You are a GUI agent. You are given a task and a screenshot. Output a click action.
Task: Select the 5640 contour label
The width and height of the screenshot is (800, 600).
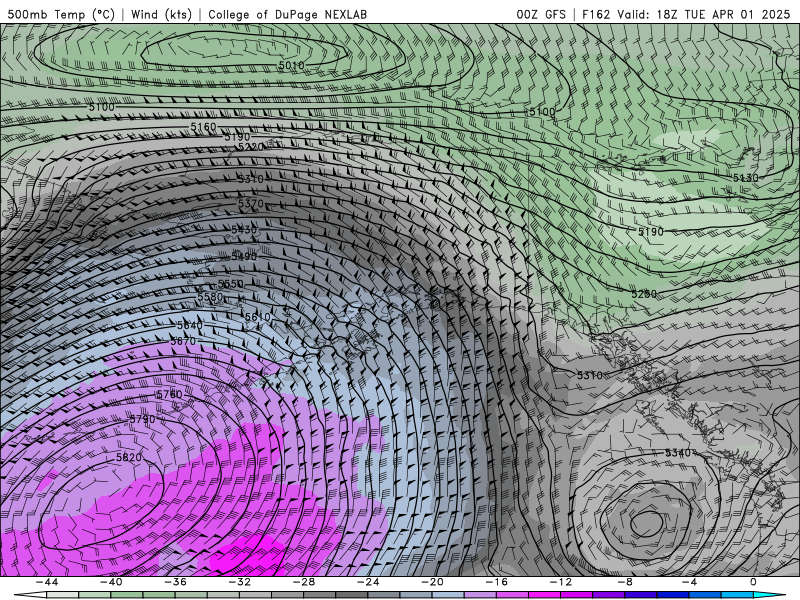(x=190, y=326)
